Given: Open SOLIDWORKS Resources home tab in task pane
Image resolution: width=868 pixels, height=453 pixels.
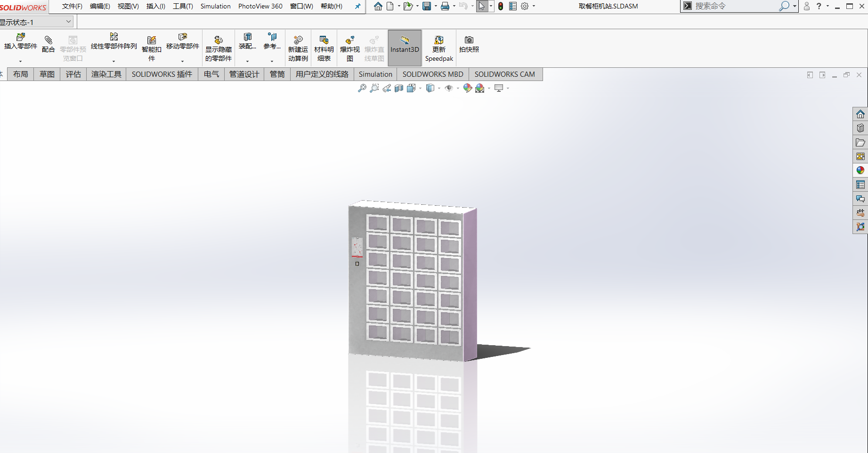Looking at the screenshot, I should pyautogui.click(x=860, y=114).
